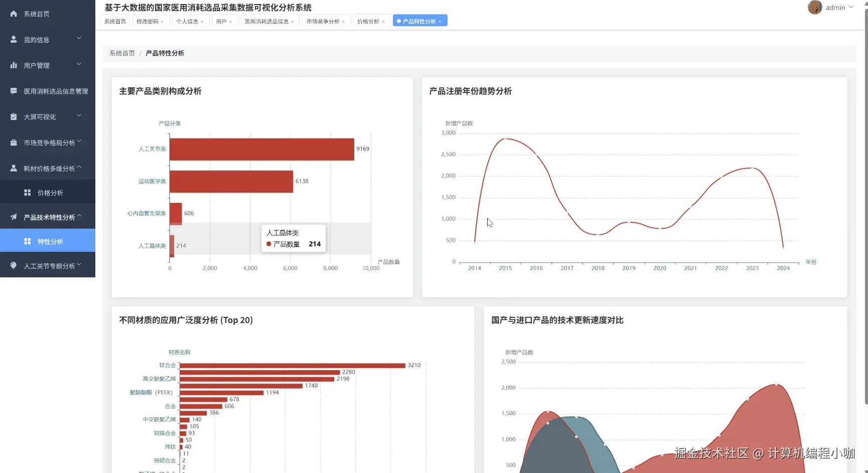Click the material bar labeled 1748

(x=241, y=386)
